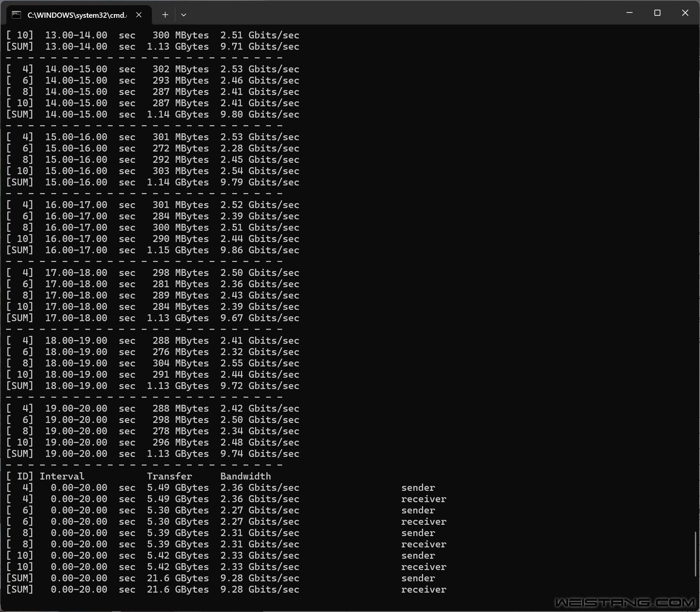Image resolution: width=700 pixels, height=612 pixels.
Task: Click 'sender' label on final SUM row
Action: click(x=418, y=578)
